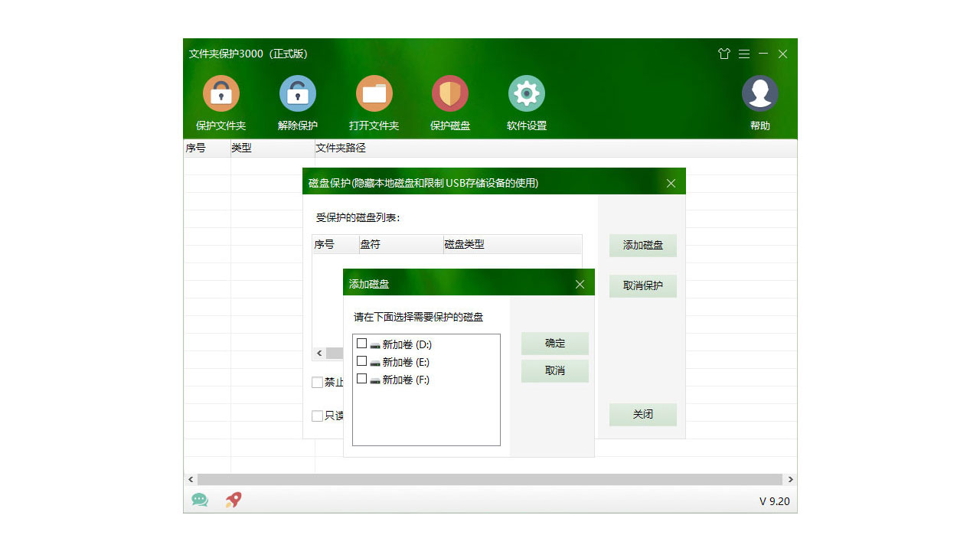Select the 新加卷 (F:) checkbox
Image resolution: width=980 pixels, height=551 pixels.
361,379
